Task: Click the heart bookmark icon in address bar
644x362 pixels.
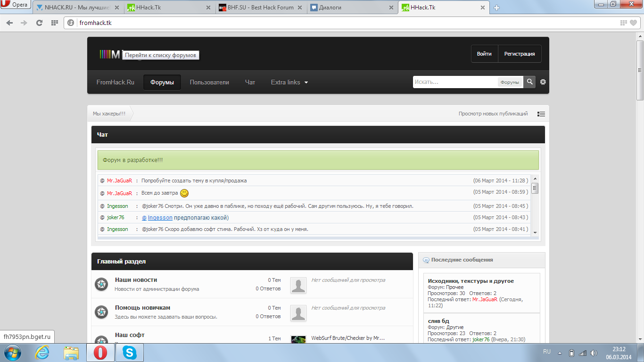Action: (634, 23)
